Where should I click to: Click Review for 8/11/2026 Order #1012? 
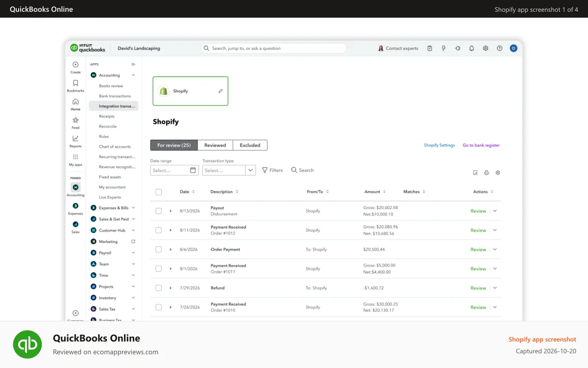click(x=478, y=230)
